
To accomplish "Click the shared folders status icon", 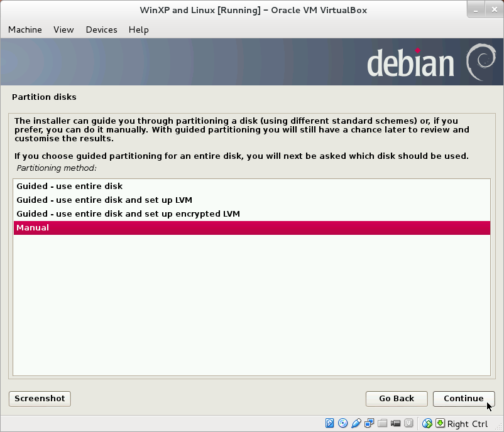I will [381, 423].
